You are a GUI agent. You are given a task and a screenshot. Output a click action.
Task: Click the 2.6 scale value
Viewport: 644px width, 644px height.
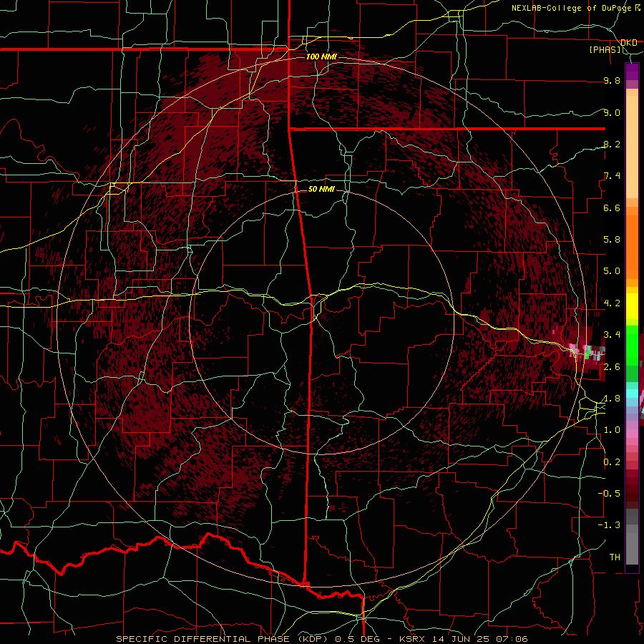(x=612, y=366)
